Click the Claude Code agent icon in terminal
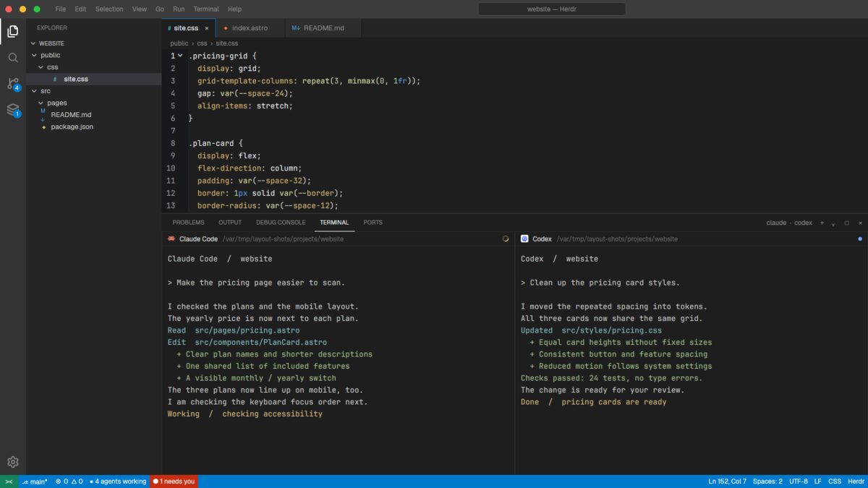Image resolution: width=868 pixels, height=488 pixels. pos(171,239)
